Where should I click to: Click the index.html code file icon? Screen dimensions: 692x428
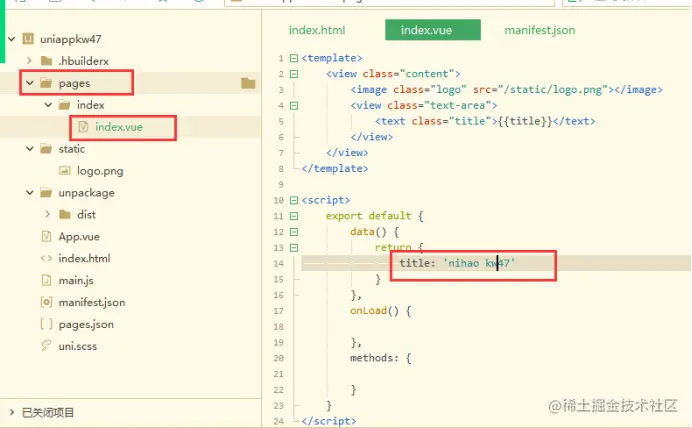click(x=46, y=258)
